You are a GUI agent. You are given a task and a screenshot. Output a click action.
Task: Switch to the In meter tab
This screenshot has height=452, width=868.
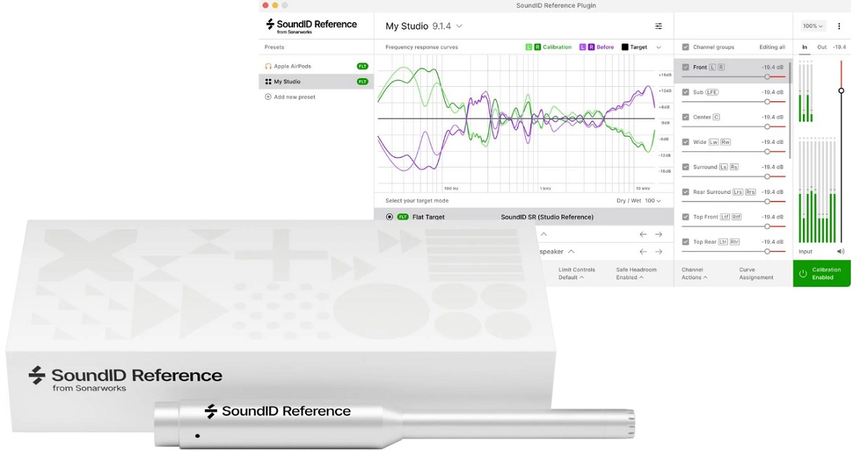coord(804,47)
